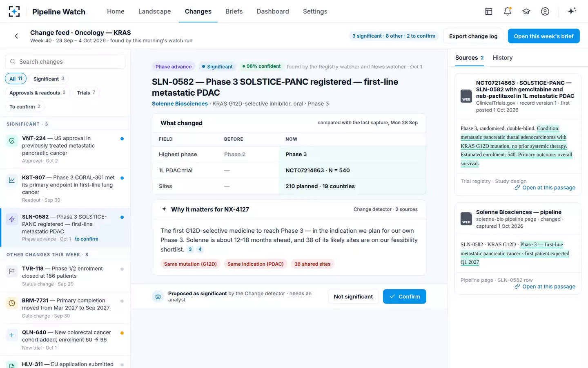The height and width of the screenshot is (368, 588).
Task: Click the sparkle AI assistant icon
Action: pos(572,11)
